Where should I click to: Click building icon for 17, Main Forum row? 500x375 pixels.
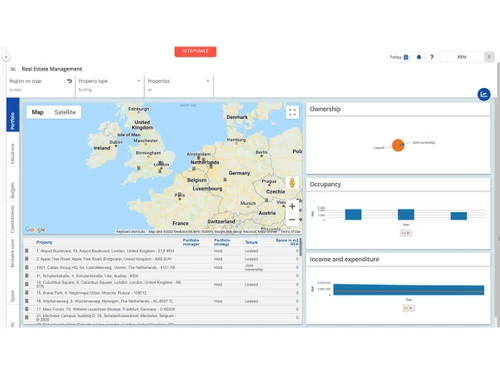point(27,309)
